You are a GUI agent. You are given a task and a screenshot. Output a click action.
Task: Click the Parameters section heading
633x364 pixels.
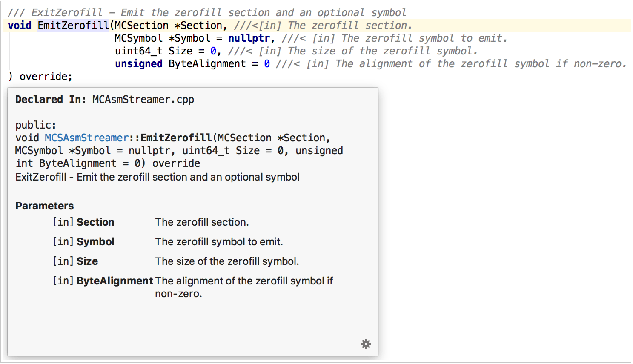click(x=44, y=206)
